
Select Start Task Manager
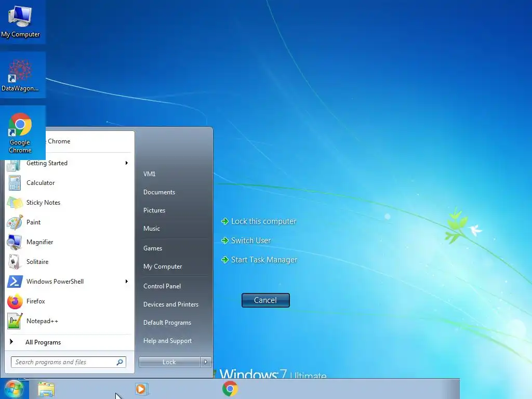[x=264, y=260]
